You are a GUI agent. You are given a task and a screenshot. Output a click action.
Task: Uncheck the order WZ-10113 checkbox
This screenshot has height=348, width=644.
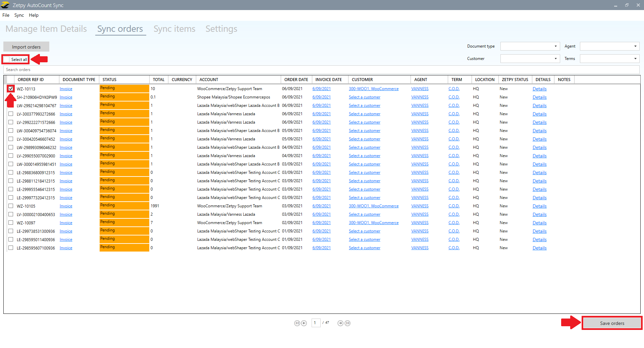click(11, 89)
